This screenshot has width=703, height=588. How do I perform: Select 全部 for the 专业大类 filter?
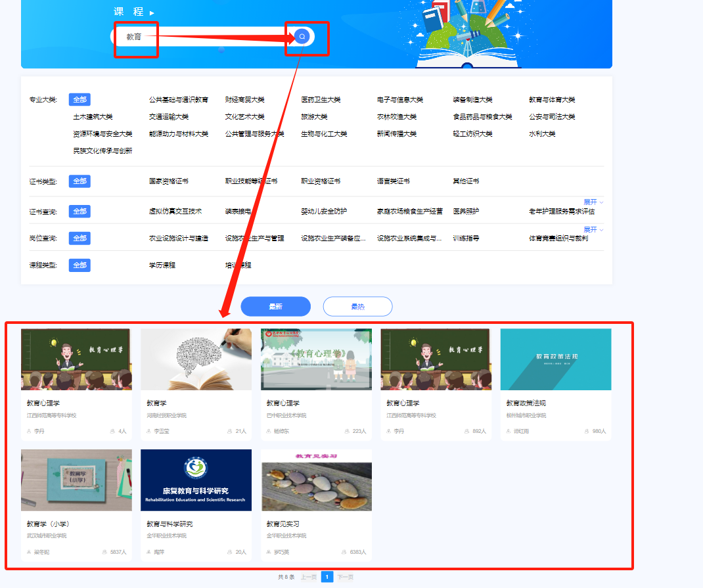tap(79, 99)
